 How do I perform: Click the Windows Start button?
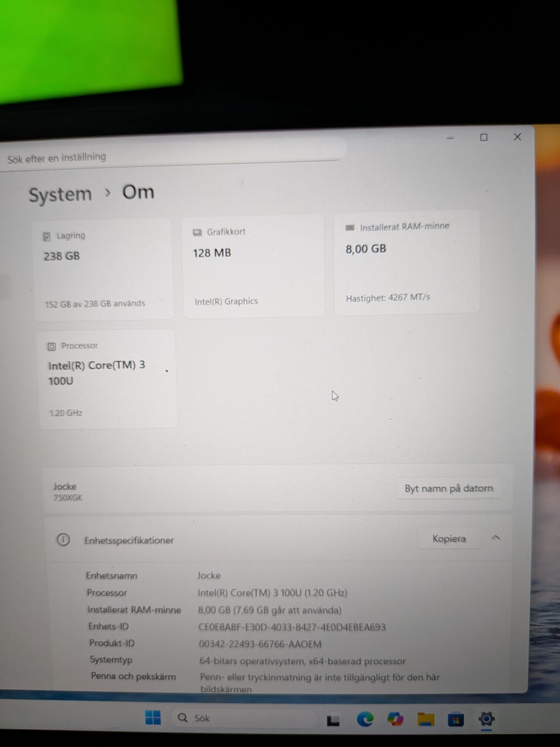tap(153, 718)
